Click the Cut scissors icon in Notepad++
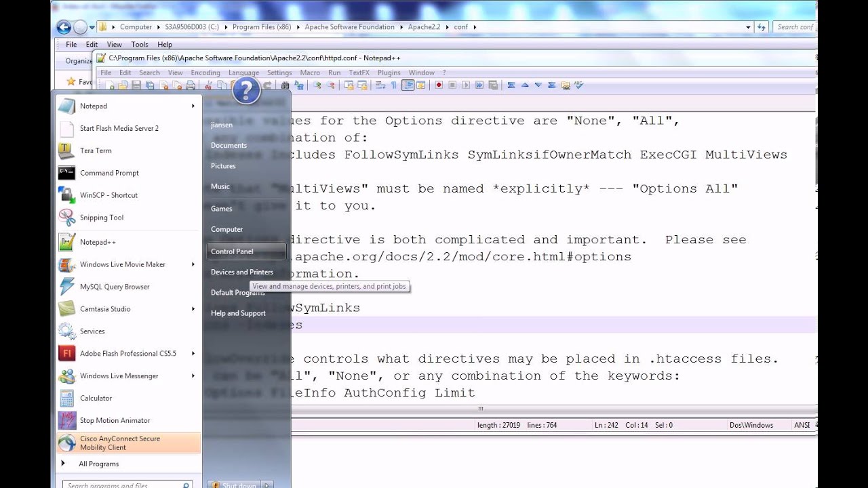The height and width of the screenshot is (488, 868). tap(208, 85)
